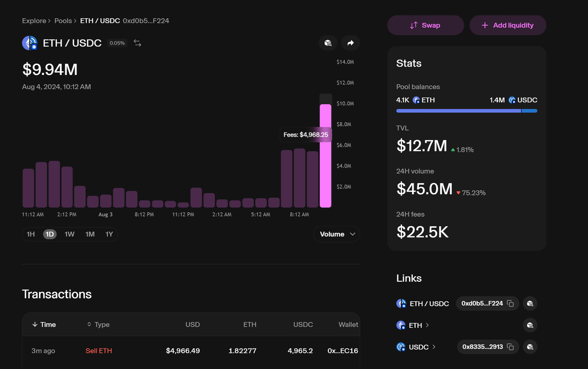Open explorer icon for ETH / USDC pool link

pos(530,303)
